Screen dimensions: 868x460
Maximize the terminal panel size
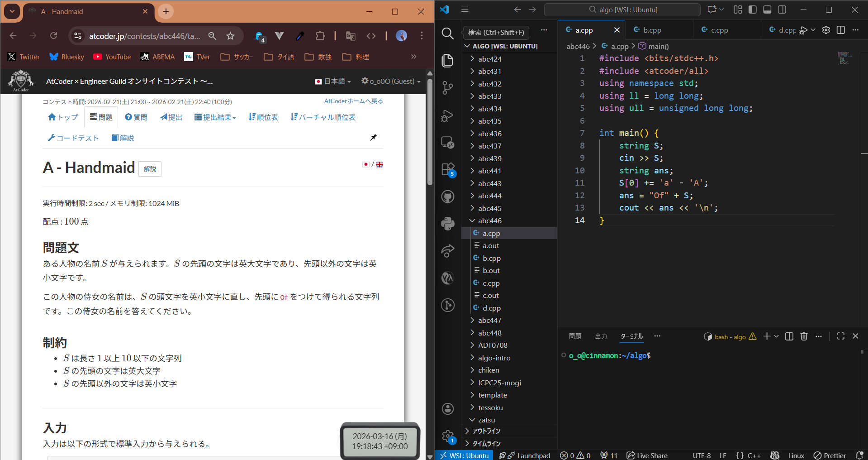(840, 336)
